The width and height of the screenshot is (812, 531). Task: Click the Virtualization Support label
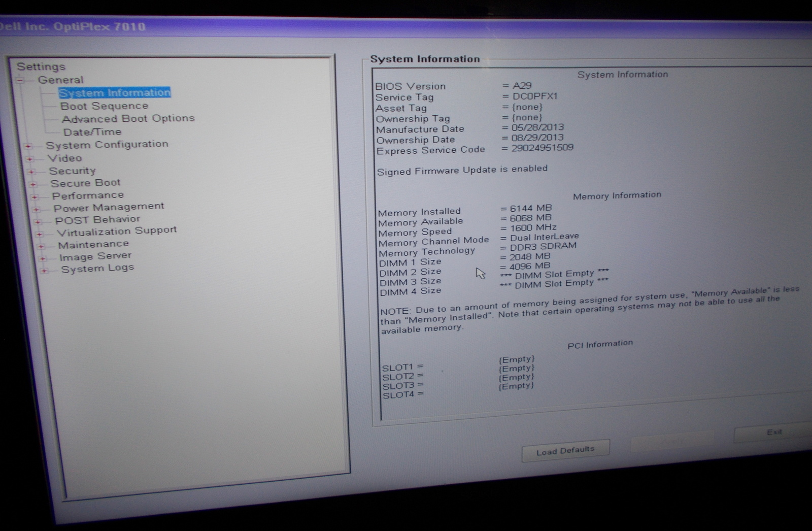(117, 231)
